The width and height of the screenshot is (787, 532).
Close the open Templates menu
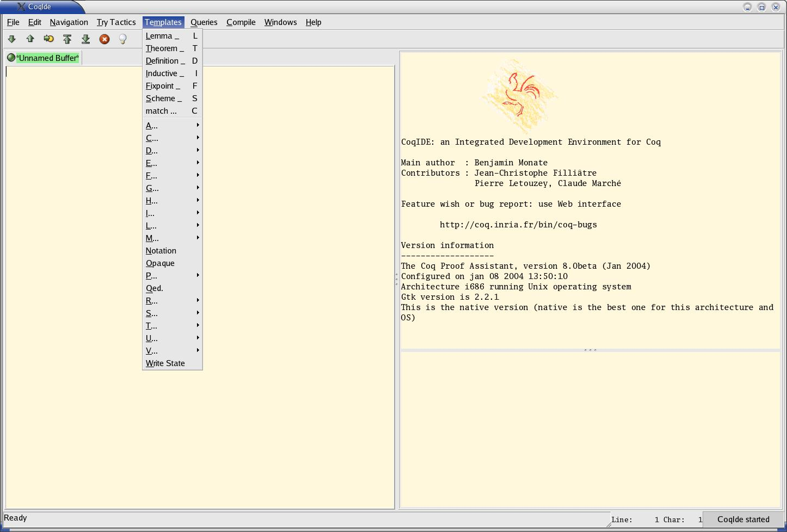[163, 22]
